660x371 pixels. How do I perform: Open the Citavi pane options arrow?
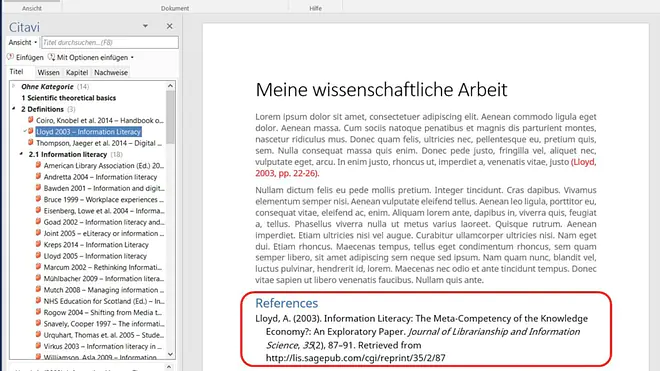tap(145, 26)
